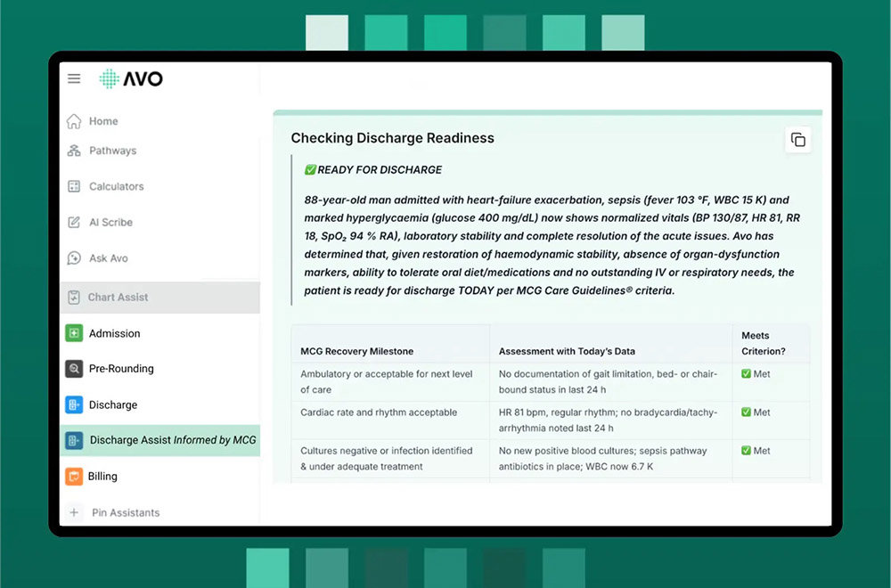Open the Admission assistant
The width and height of the screenshot is (891, 588).
114,333
